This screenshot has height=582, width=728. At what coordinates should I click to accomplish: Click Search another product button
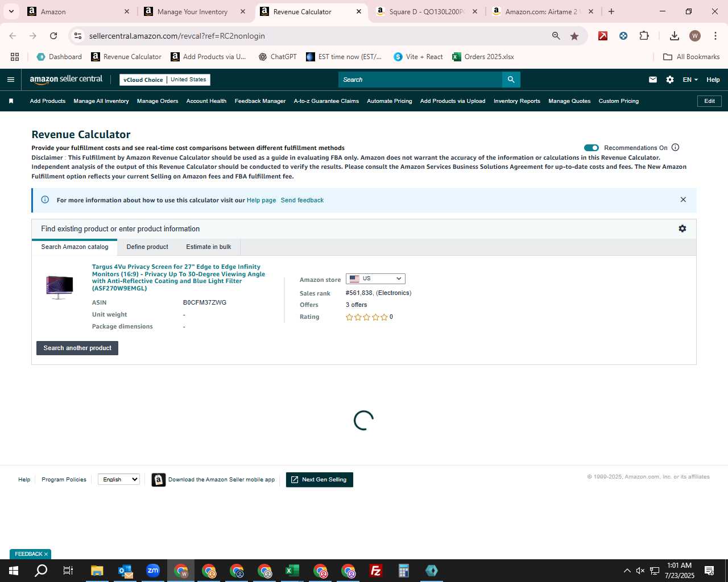tap(77, 348)
